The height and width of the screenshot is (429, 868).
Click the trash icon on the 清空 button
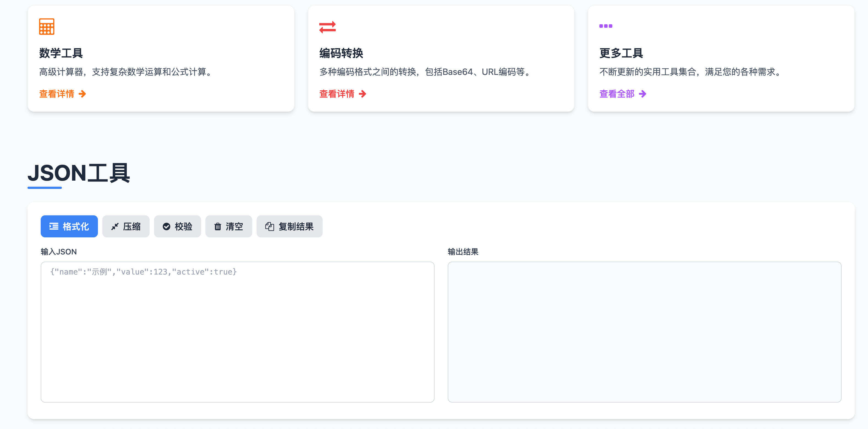(x=218, y=226)
